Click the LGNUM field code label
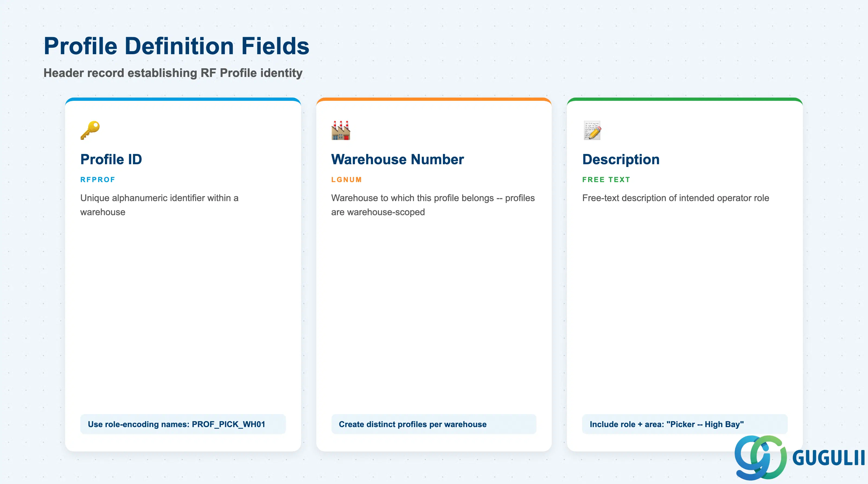868x484 pixels. tap(346, 179)
